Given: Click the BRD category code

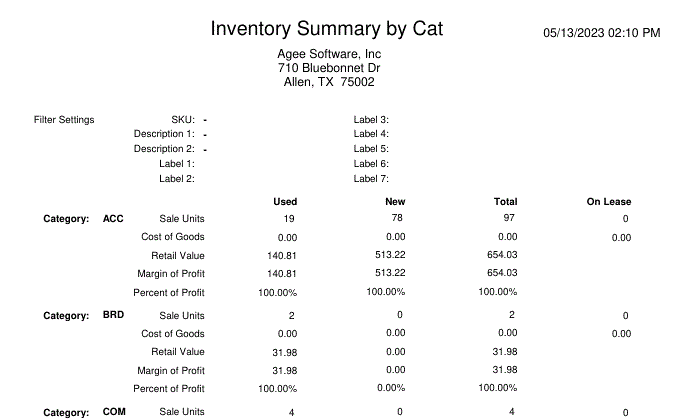Looking at the screenshot, I should point(113,315).
